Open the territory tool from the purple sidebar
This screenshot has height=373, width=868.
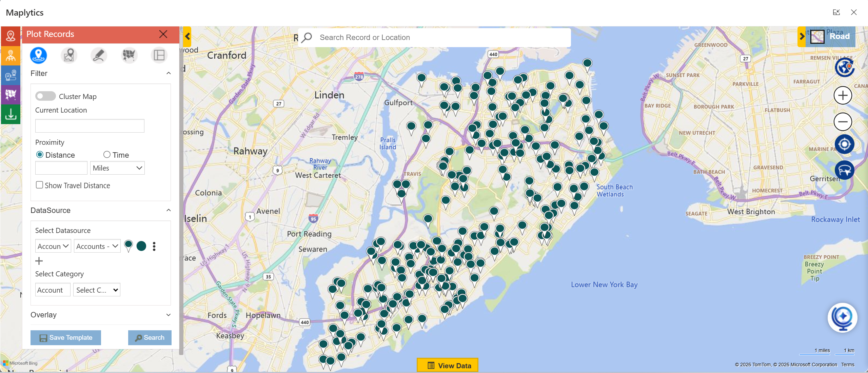pyautogui.click(x=11, y=95)
